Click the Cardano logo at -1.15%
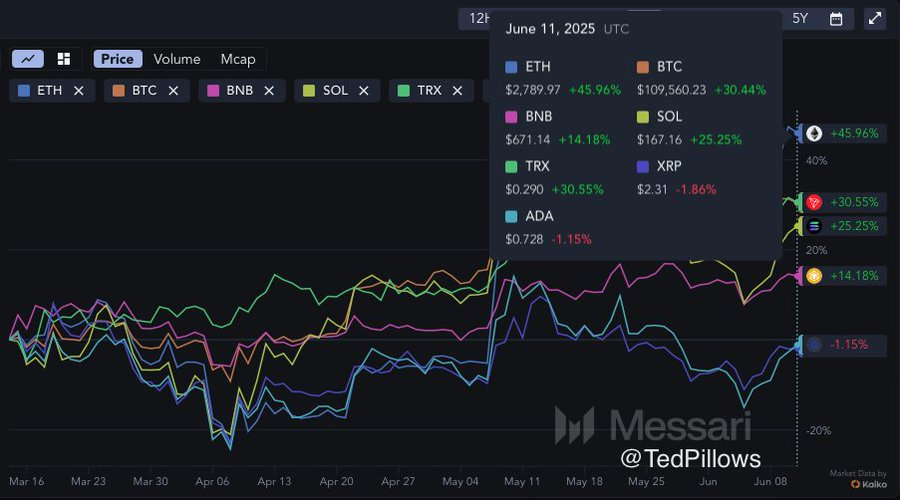 (x=814, y=345)
